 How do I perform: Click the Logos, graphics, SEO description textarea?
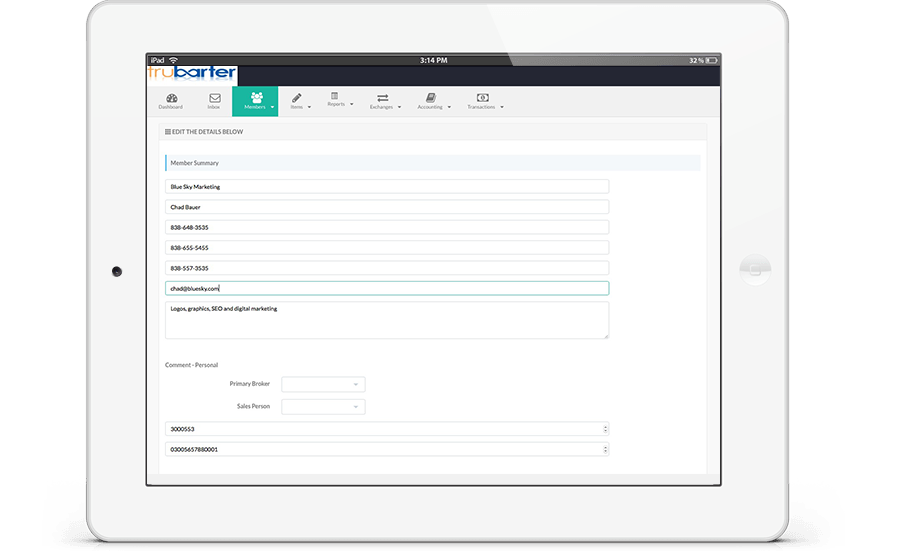click(386, 321)
